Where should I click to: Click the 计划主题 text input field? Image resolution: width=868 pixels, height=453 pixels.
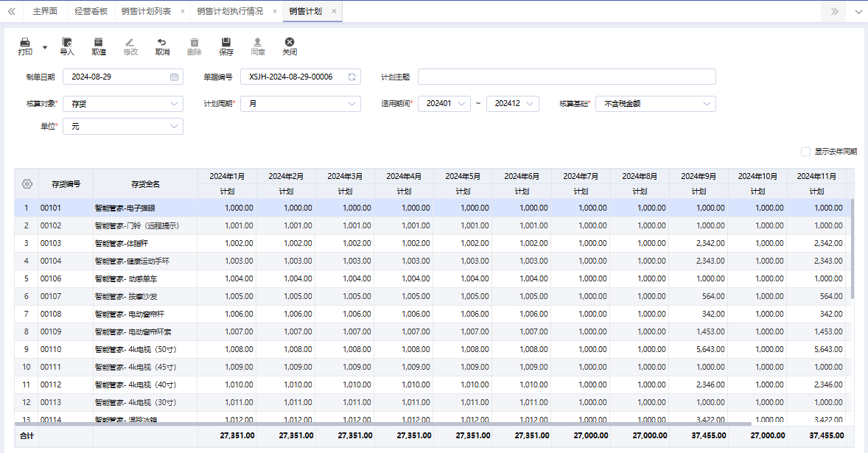click(566, 77)
